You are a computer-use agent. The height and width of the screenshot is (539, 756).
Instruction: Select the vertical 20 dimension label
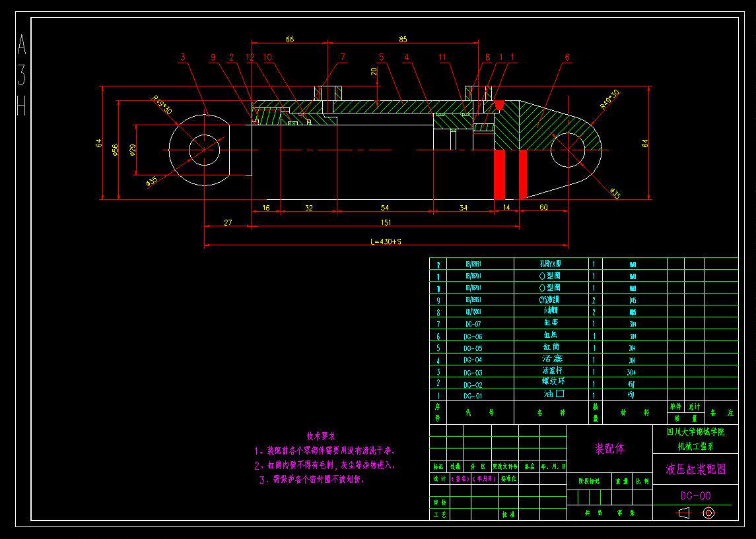tap(374, 71)
